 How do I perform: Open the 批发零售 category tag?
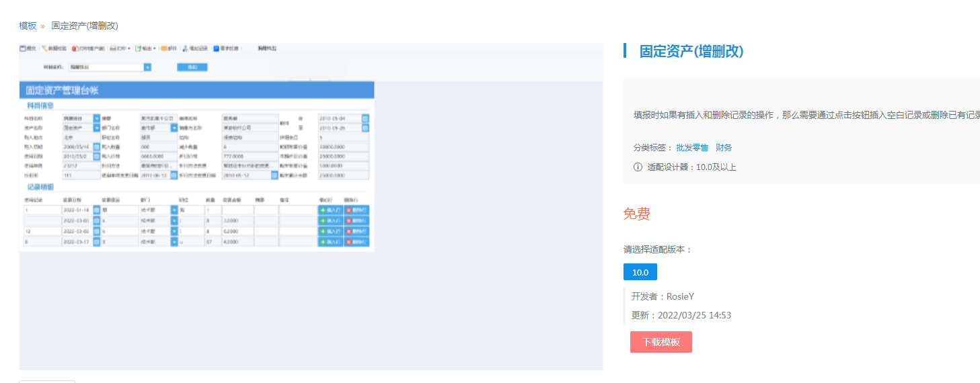pos(692,148)
